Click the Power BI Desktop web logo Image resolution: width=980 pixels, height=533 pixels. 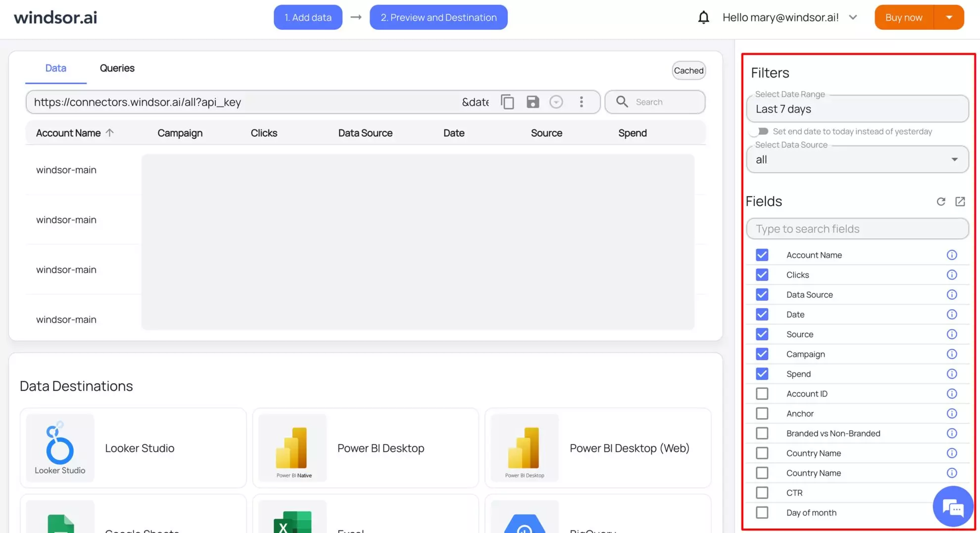[525, 448]
